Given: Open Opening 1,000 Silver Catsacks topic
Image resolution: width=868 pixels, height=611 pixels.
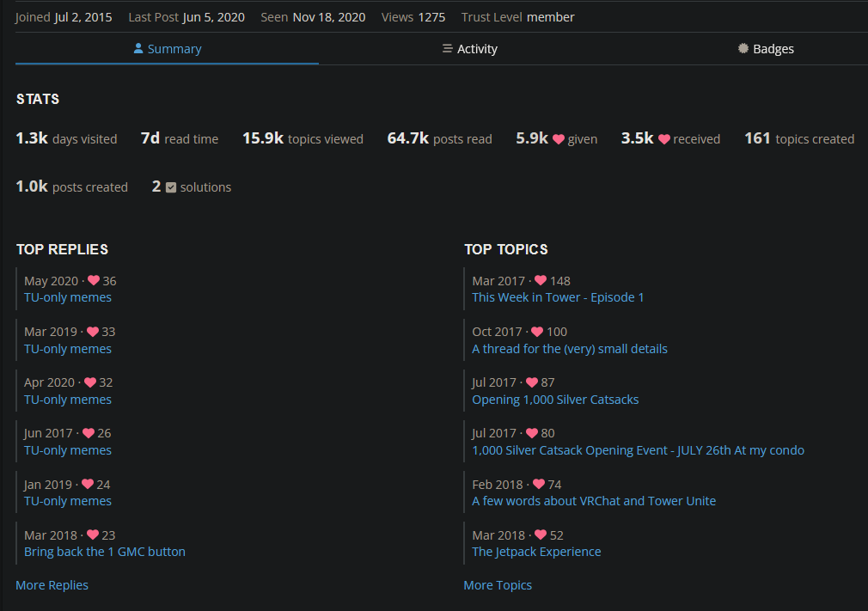Looking at the screenshot, I should pyautogui.click(x=555, y=400).
